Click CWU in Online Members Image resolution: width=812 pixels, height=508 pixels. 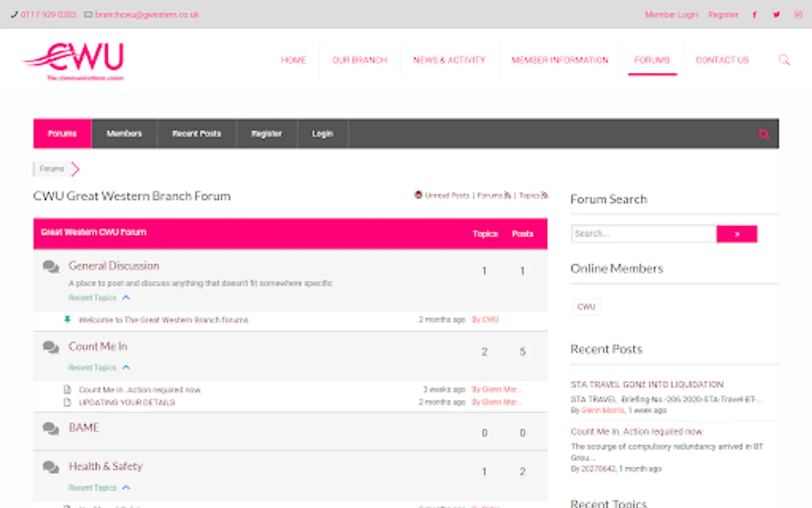tap(586, 307)
